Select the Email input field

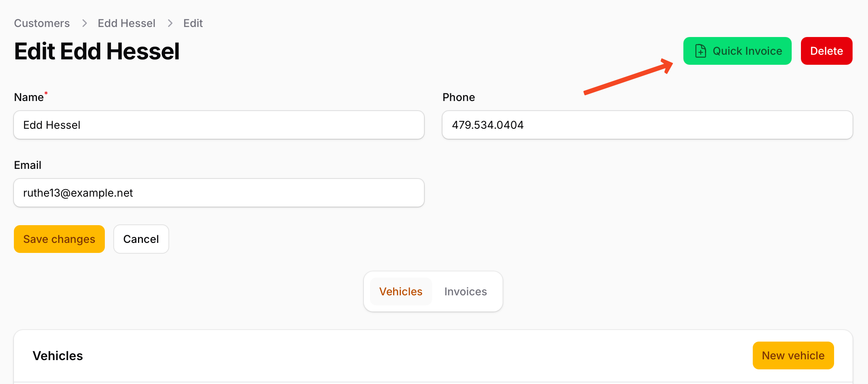coord(219,193)
